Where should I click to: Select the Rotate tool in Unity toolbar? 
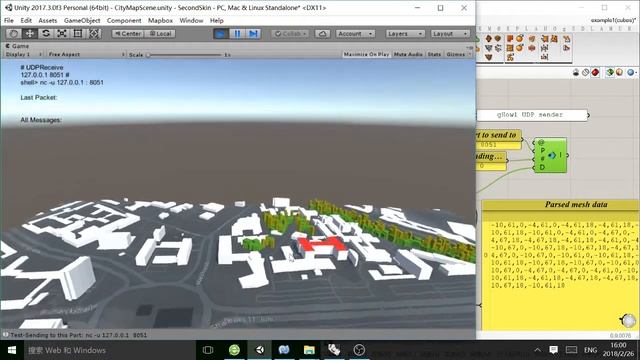pyautogui.click(x=46, y=33)
